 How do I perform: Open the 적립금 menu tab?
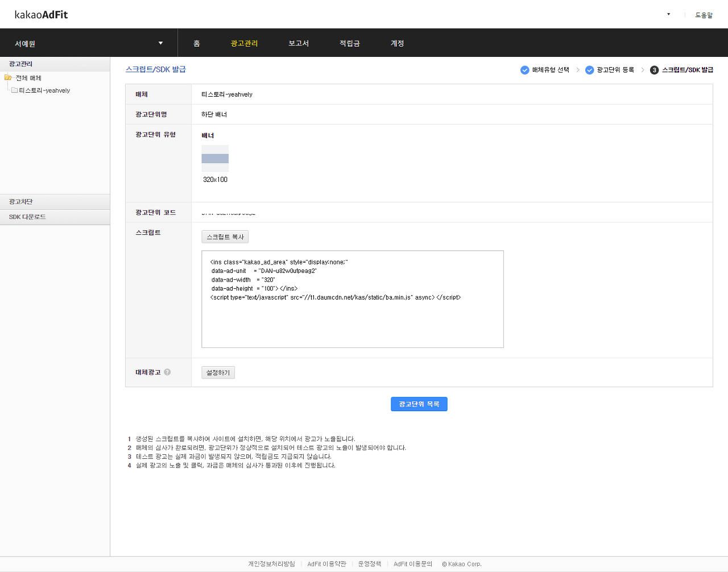click(350, 43)
